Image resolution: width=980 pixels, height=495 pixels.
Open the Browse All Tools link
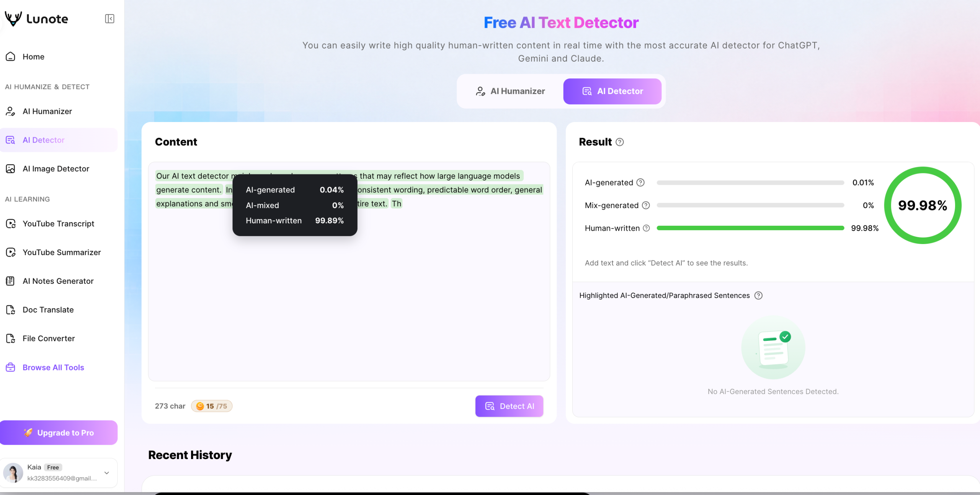[53, 368]
